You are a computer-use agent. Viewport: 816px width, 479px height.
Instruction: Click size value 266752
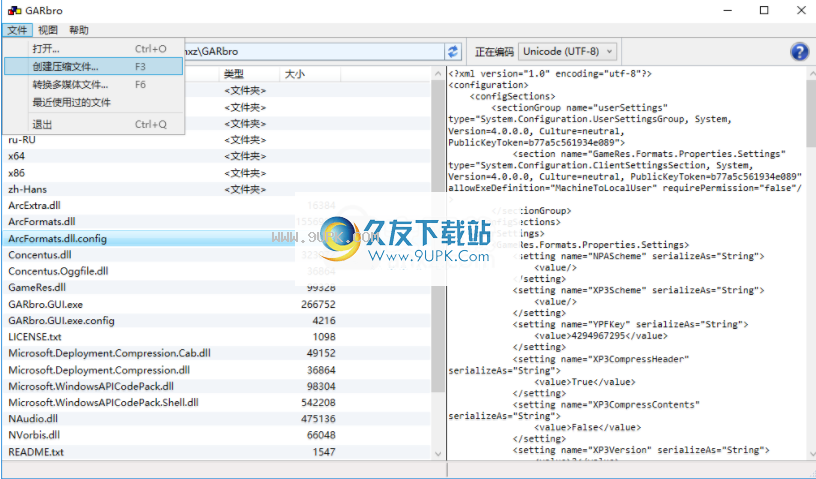coord(318,304)
